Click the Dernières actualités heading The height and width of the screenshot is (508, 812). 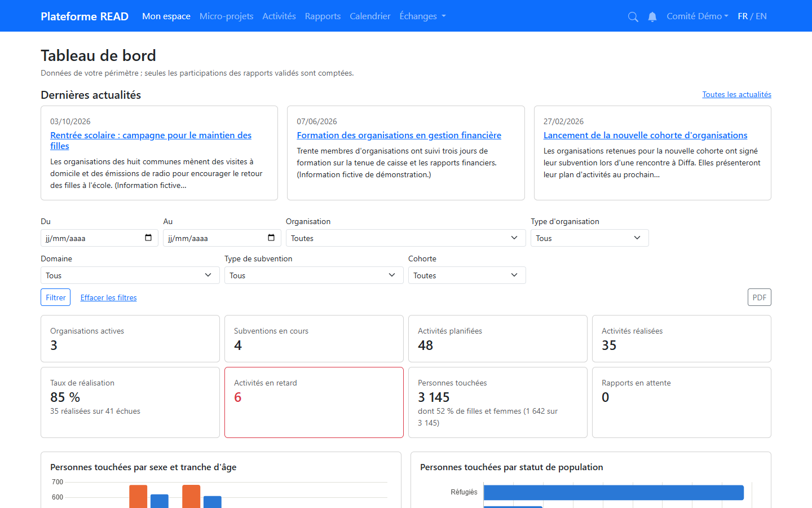pos(91,95)
